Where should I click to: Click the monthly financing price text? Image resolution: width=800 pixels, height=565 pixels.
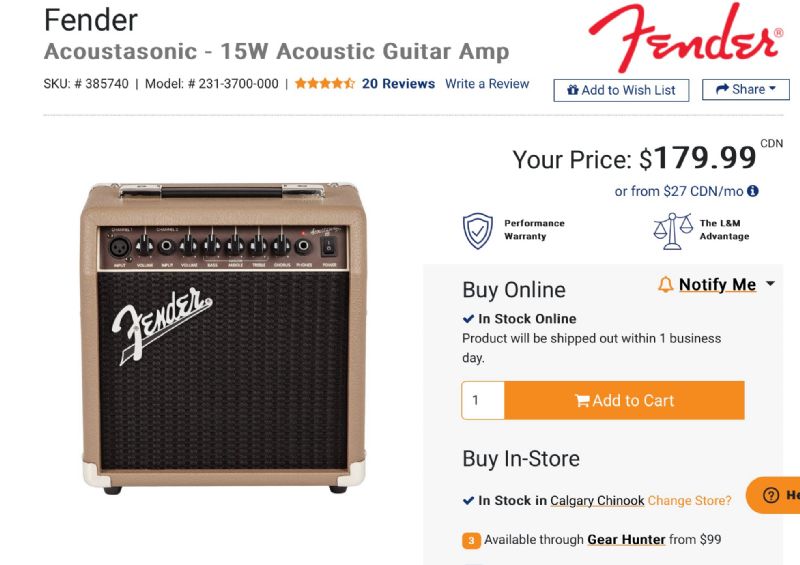(x=679, y=191)
